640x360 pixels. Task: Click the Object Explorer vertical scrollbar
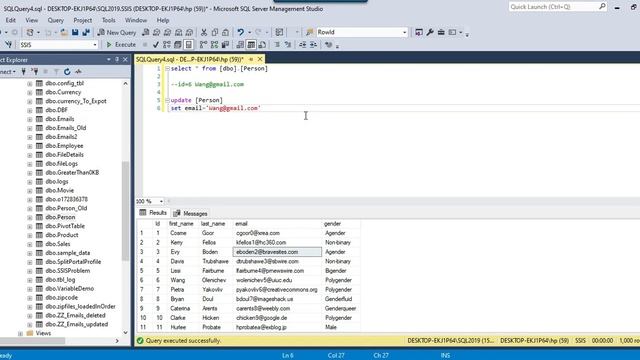tap(125, 211)
